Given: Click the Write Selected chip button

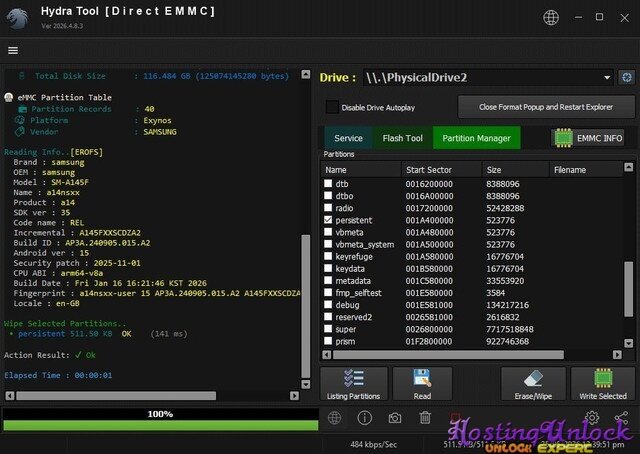Looking at the screenshot, I should (603, 384).
